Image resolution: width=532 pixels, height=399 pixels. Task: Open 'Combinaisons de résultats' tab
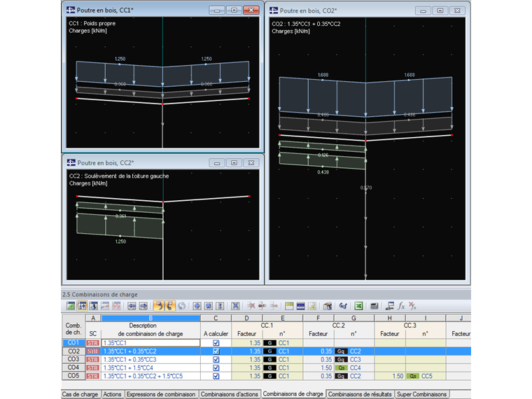pos(360,394)
